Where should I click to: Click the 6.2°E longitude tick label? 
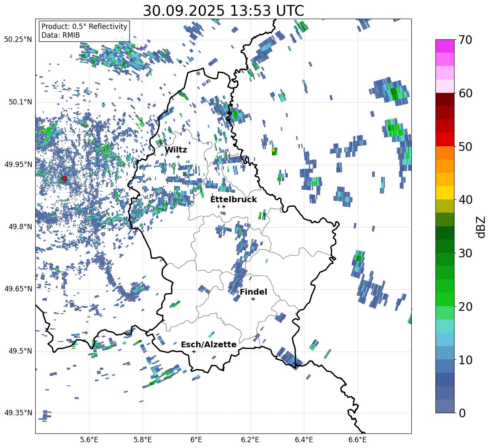coord(250,439)
